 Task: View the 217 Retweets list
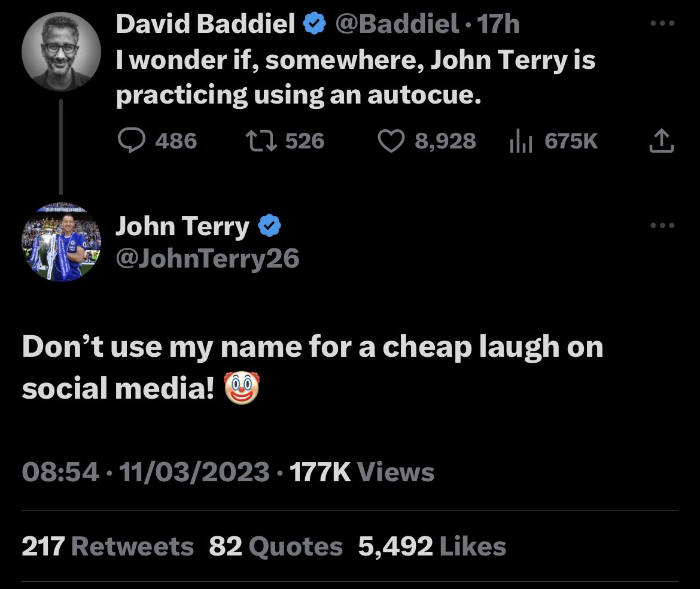[108, 546]
